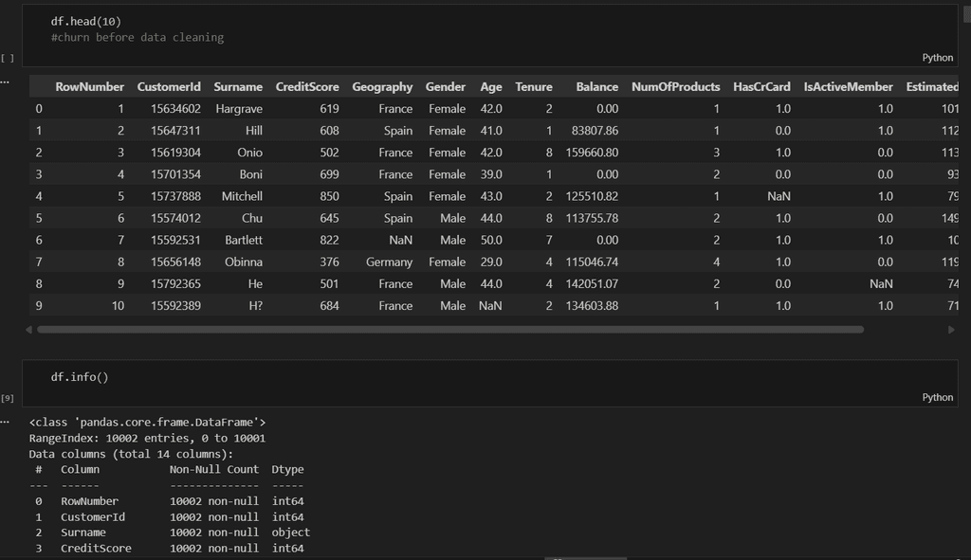
Task: Click the right scroll arrow under the table
Action: pyautogui.click(x=951, y=330)
